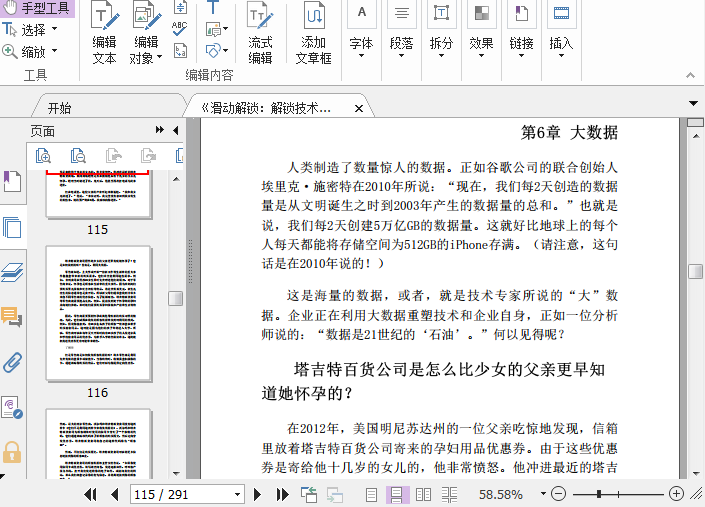Open the Attachments paperclip panel
Screen dimensions: 705x507
pyautogui.click(x=12, y=362)
